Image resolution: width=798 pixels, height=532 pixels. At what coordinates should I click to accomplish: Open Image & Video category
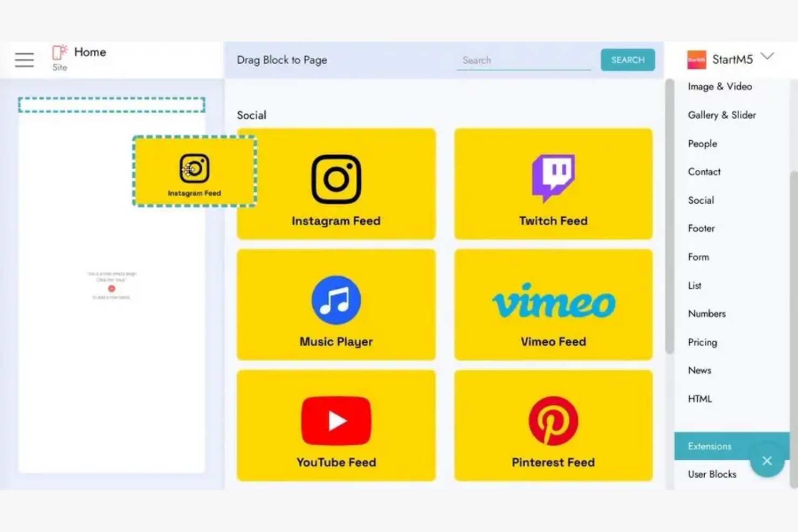tap(720, 86)
